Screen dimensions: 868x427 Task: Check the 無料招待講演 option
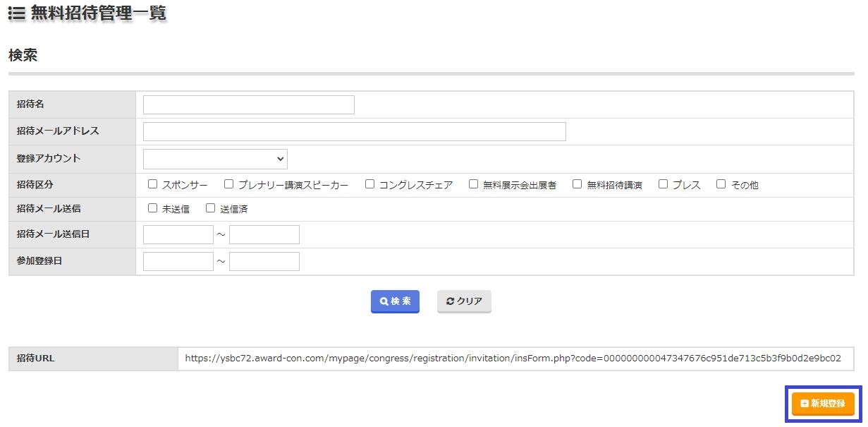pos(577,184)
